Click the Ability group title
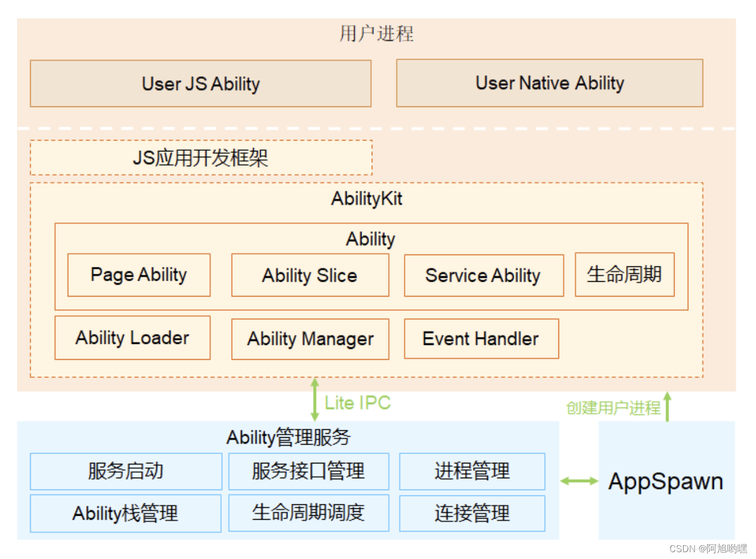Screen dimensions: 756x559 [371, 239]
